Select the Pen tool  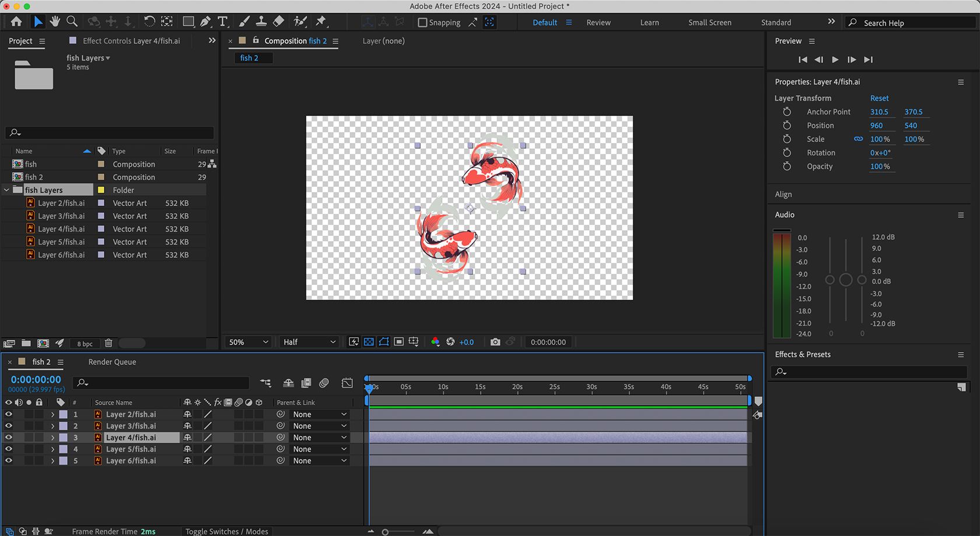pos(205,22)
